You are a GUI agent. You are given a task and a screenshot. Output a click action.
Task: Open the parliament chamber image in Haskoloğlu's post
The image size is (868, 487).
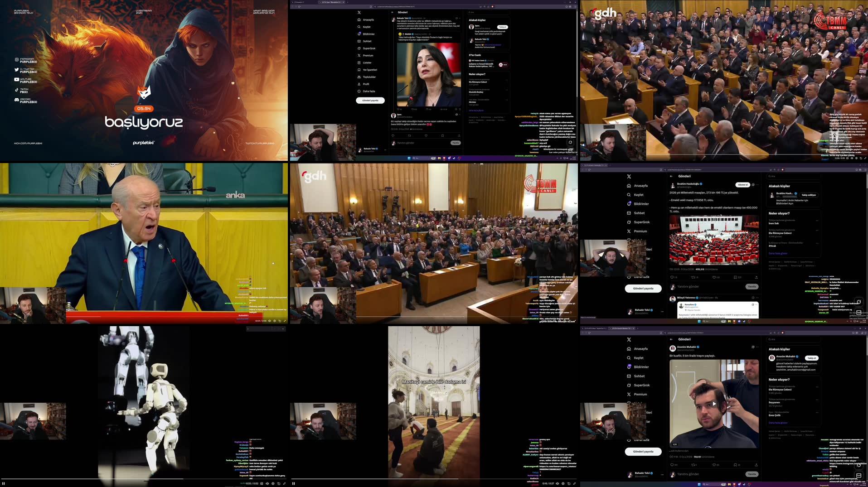coord(714,240)
